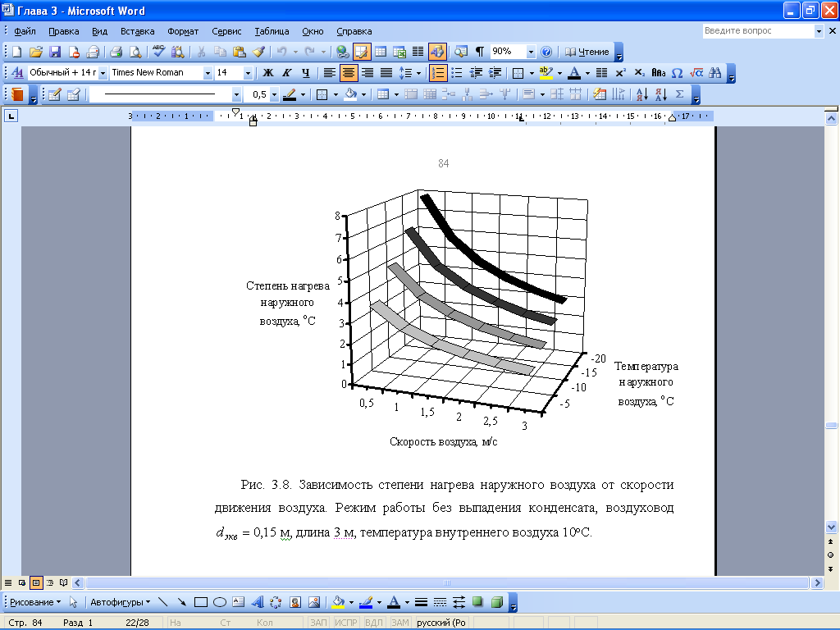Screen dimensions: 840x630
Task: Open the Таблица menu
Action: [272, 31]
